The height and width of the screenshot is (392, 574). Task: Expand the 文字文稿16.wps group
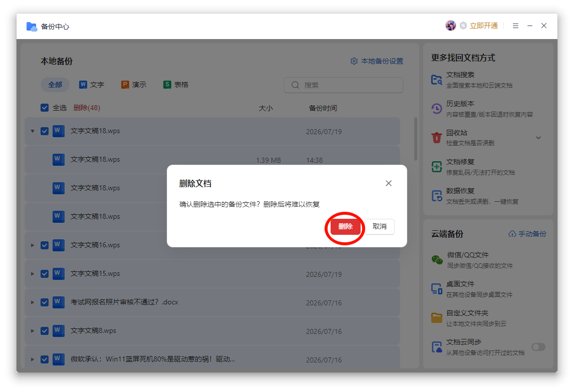33,245
